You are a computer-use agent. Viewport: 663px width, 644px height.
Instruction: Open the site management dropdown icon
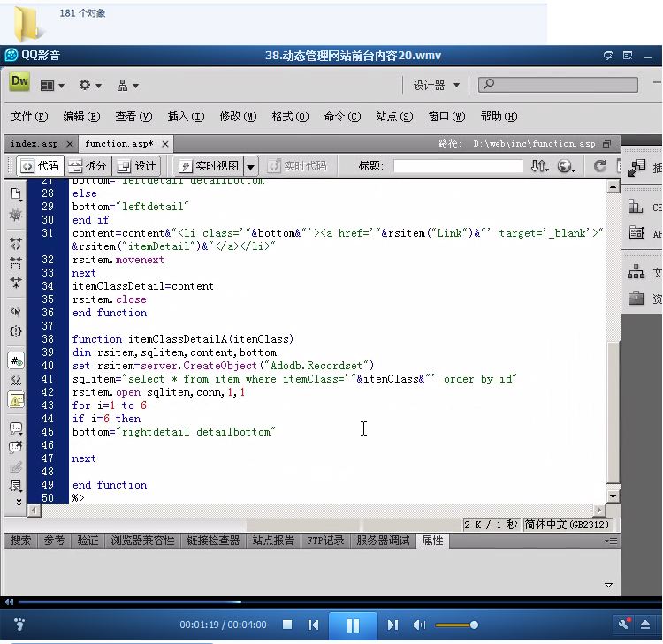[x=127, y=86]
